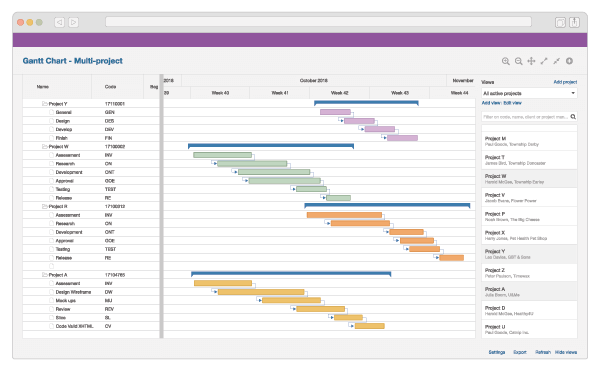Viewport: 600px width, 371px height.
Task: Select Project Z in the views list
Action: click(x=529, y=273)
